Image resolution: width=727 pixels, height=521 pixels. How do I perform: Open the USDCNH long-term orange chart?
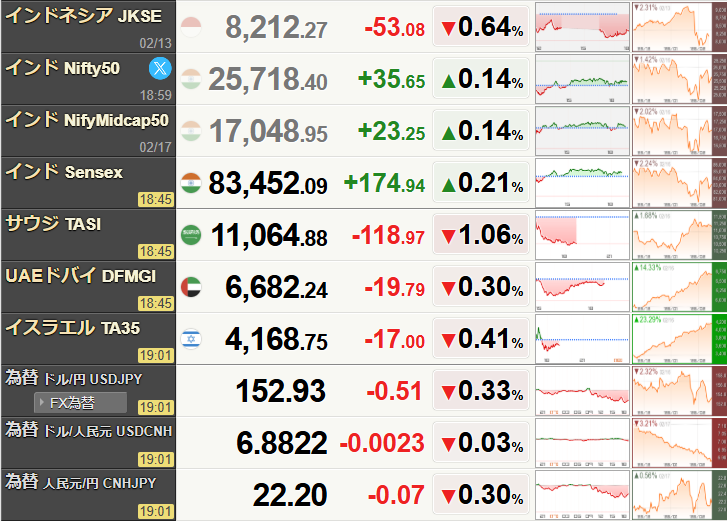(679, 443)
